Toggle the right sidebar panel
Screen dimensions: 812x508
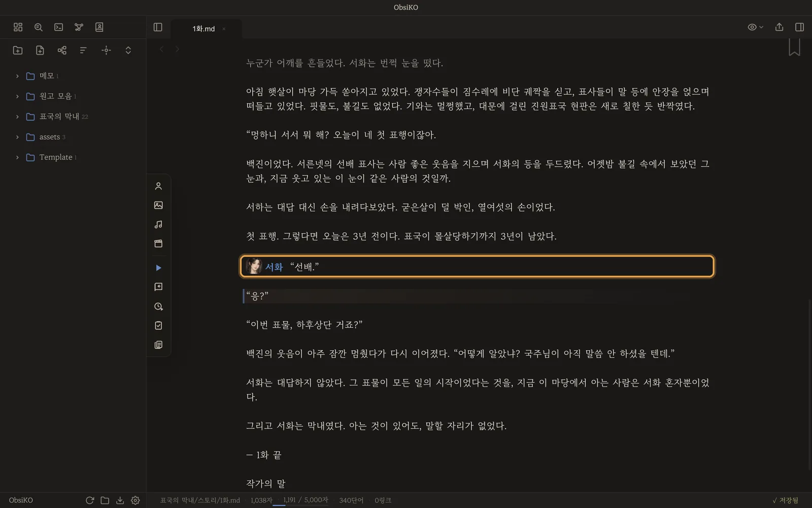coord(799,27)
